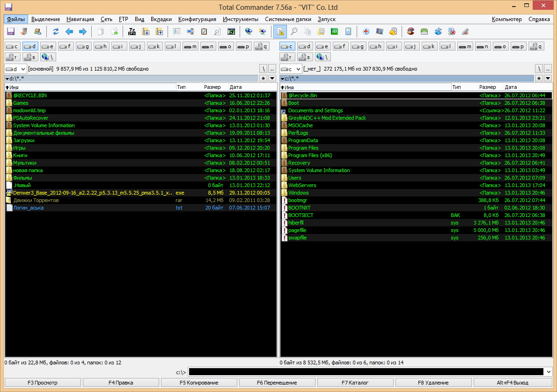Click the users group icon in toolbar
Screen dimensions: 557x392
(37, 32)
